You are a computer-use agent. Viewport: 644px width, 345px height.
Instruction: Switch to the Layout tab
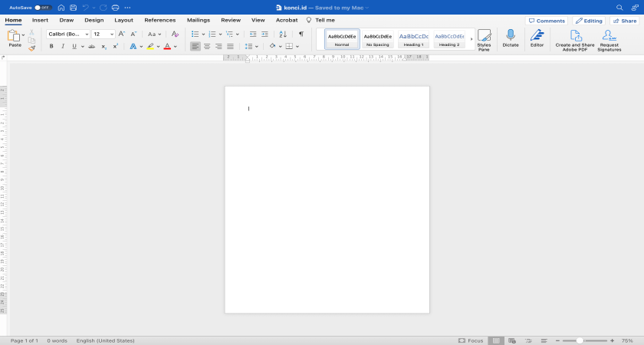(123, 20)
